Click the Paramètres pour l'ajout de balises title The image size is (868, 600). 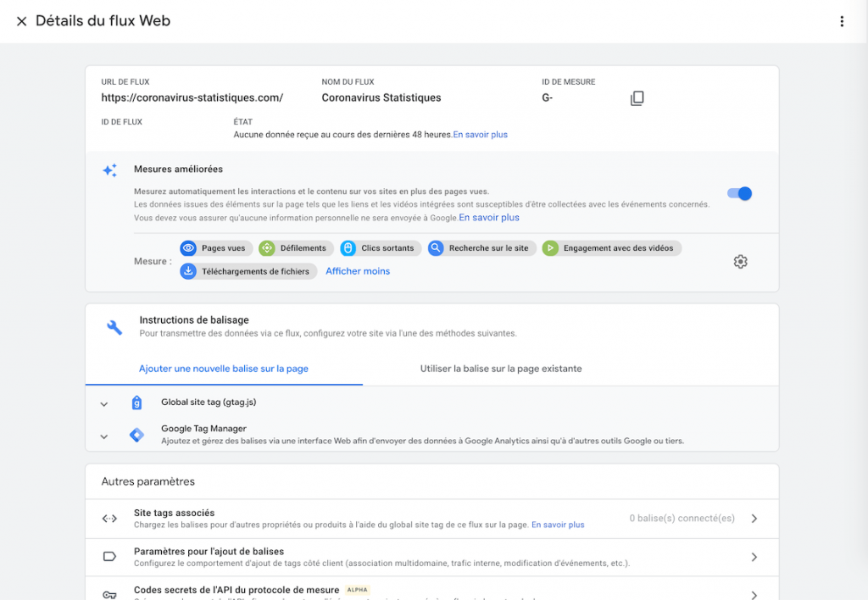click(x=209, y=552)
